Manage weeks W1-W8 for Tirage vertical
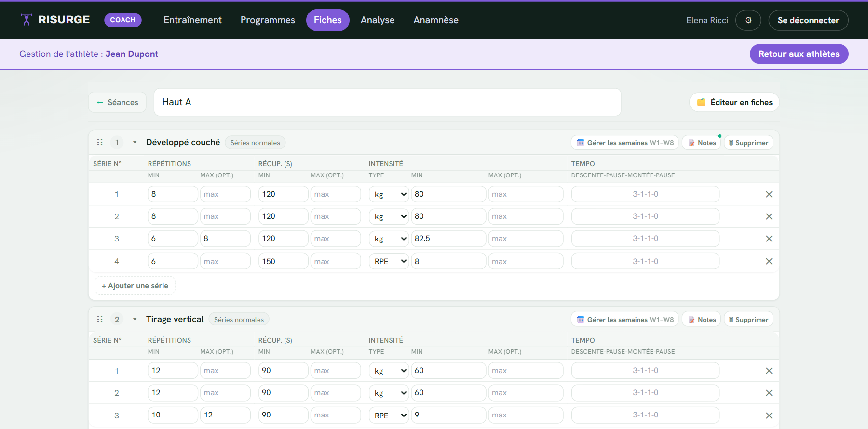868x429 pixels. (625, 320)
